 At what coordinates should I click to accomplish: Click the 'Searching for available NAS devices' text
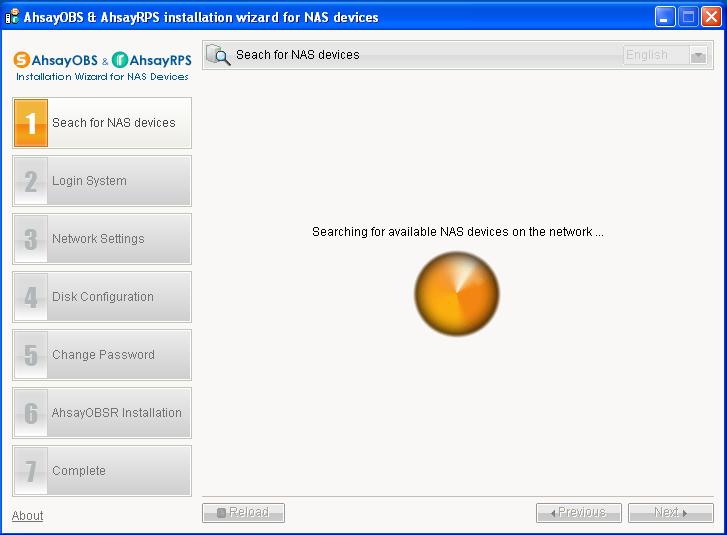point(458,232)
